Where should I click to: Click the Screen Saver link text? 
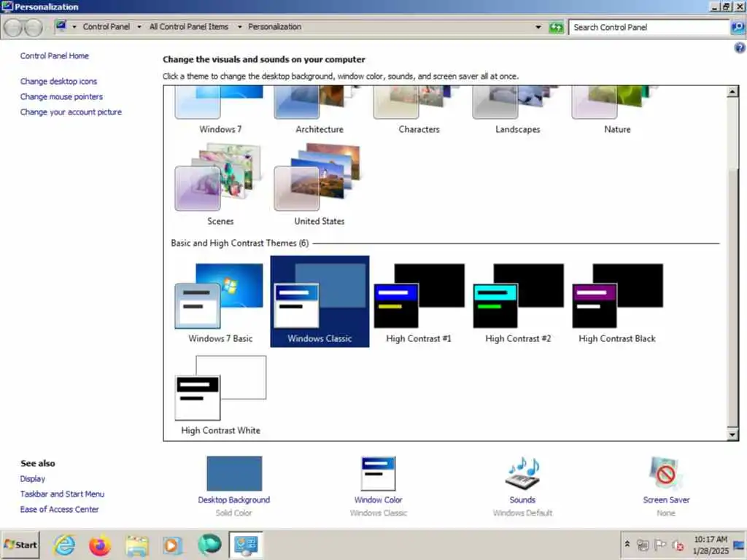(x=666, y=499)
